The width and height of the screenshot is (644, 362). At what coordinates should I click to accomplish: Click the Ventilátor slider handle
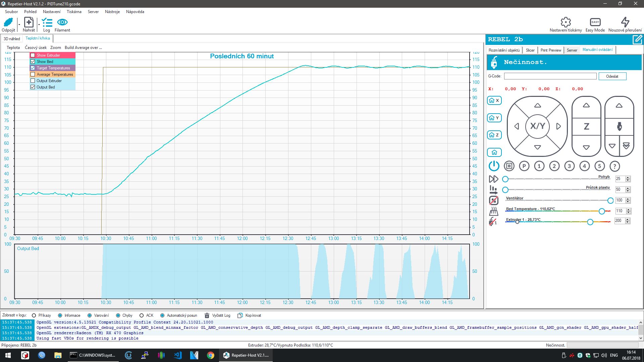610,200
